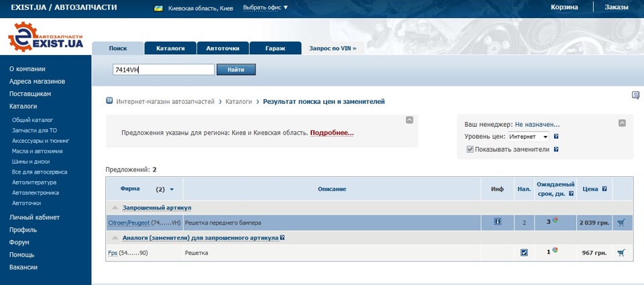Screen dimensions: 644x285
Task: Open Помощь in sidebar
Action: coord(21,255)
